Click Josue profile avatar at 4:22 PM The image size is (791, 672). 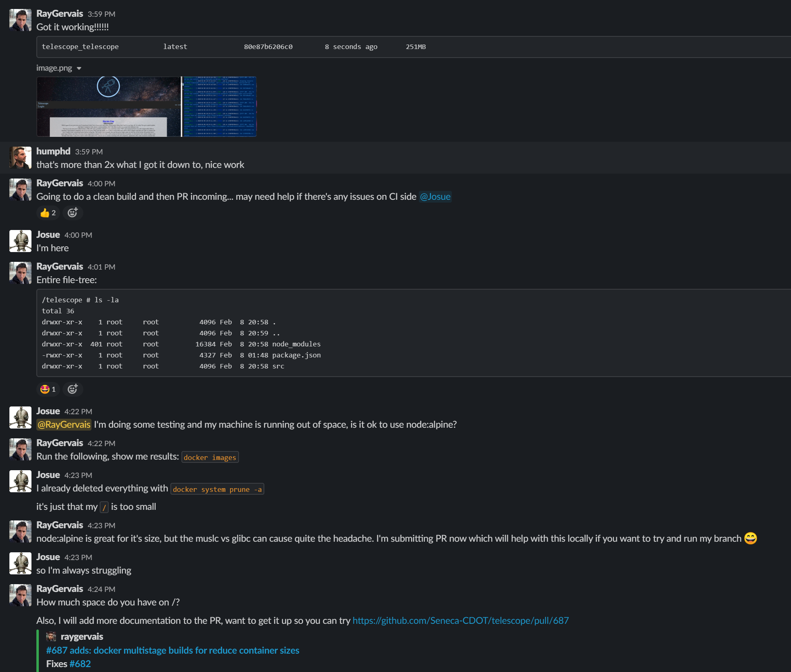pos(21,417)
